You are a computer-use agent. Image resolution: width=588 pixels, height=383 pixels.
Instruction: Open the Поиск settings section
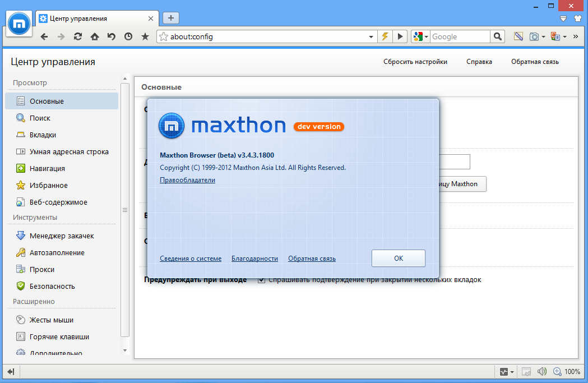pos(40,118)
